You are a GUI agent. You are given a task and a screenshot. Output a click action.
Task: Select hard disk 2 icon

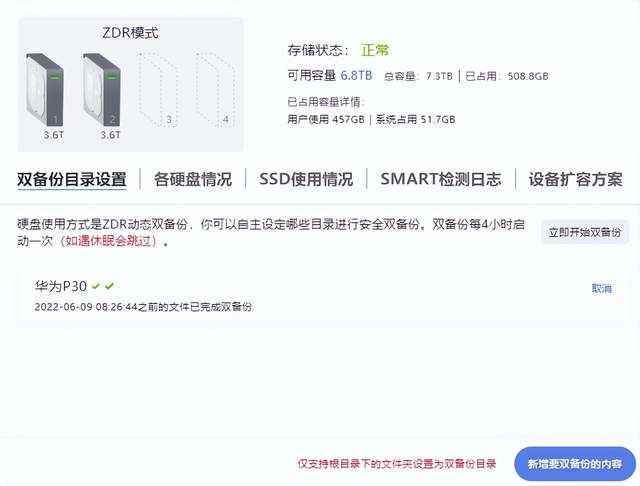pos(102,90)
